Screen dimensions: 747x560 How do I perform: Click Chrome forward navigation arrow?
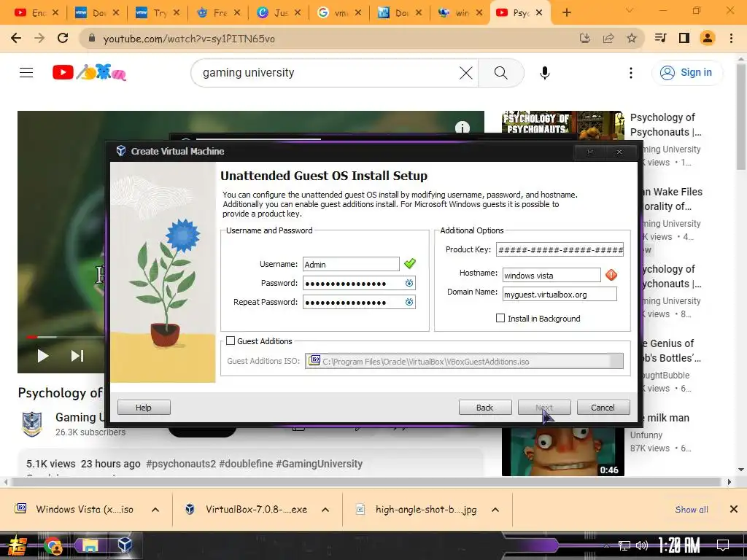(39, 39)
